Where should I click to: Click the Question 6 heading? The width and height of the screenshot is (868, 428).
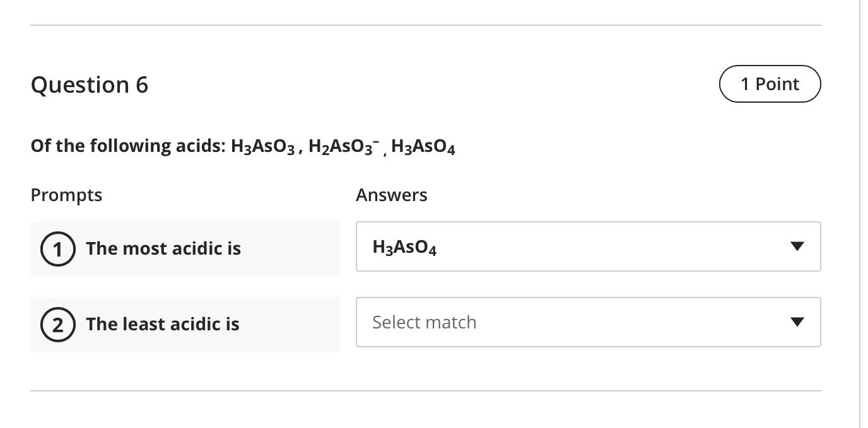90,84
